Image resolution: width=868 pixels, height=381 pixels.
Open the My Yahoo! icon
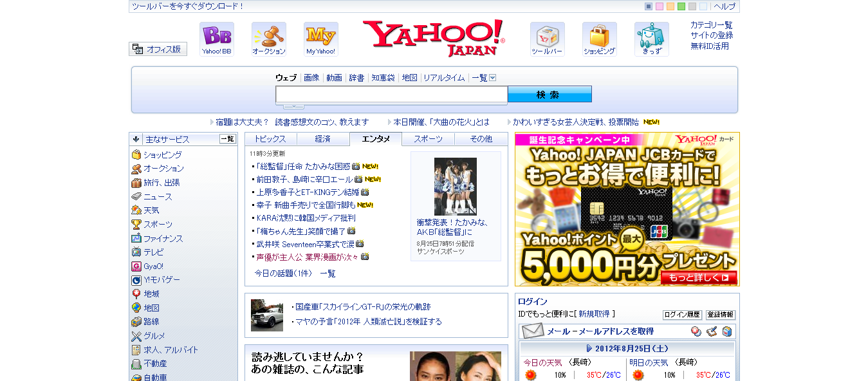click(x=321, y=39)
